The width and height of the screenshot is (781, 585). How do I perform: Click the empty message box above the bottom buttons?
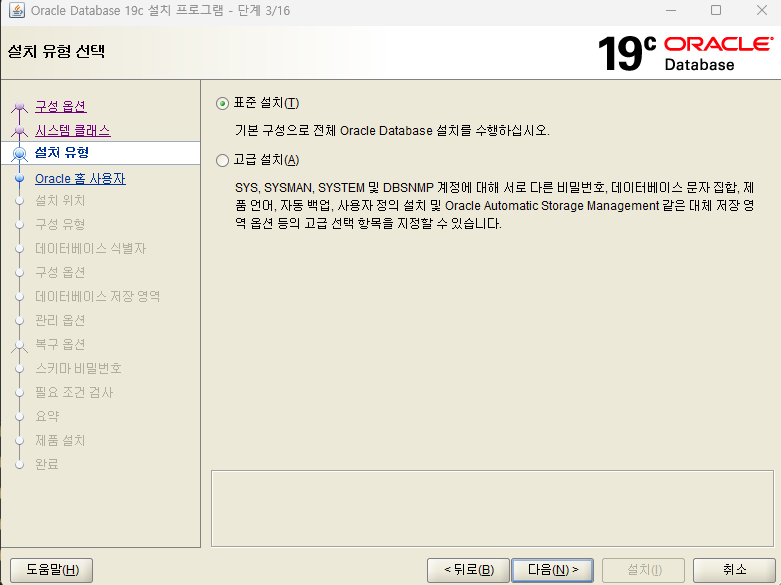click(x=492, y=508)
